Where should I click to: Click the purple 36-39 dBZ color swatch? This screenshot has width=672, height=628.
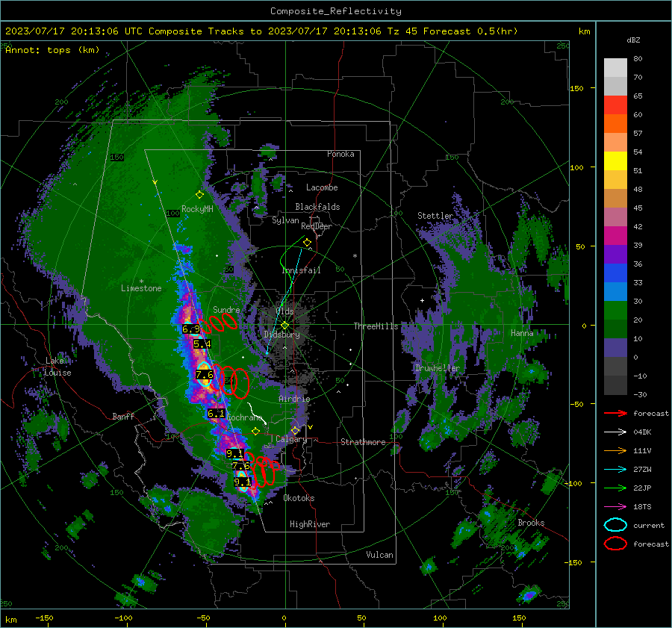pos(615,254)
